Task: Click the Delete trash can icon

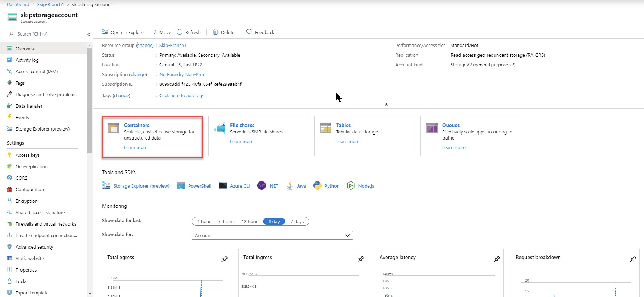Action: (215, 32)
